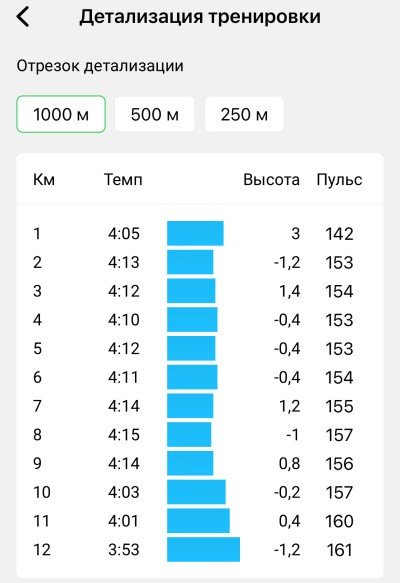The image size is (400, 583).
Task: Click the blue pace bar for kilometer 1
Action: pos(195,233)
